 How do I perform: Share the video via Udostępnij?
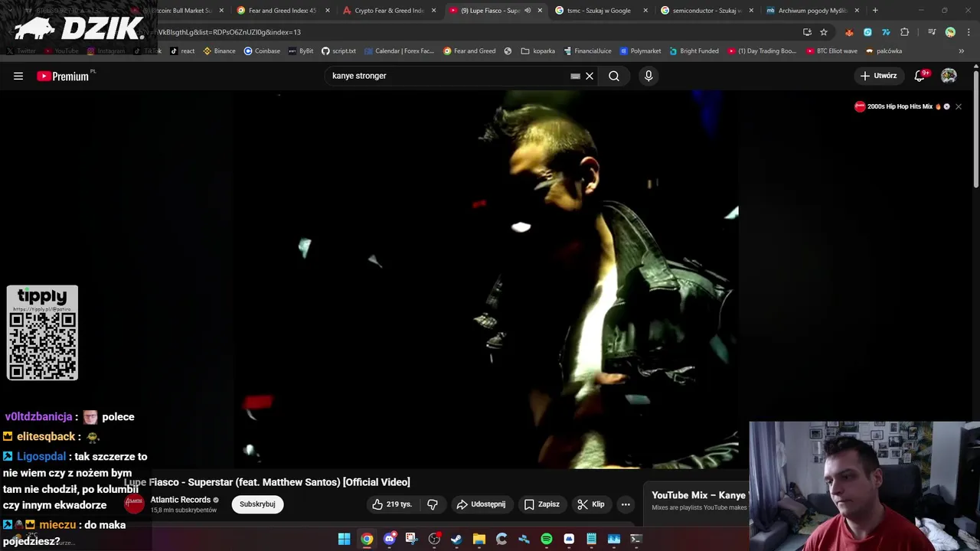pos(481,504)
